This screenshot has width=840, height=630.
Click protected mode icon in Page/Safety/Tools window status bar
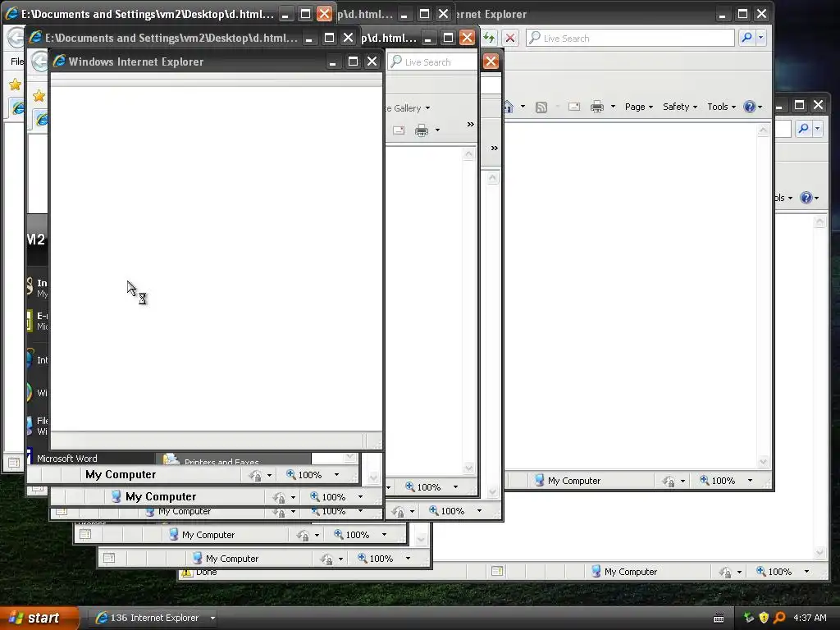[x=669, y=481]
